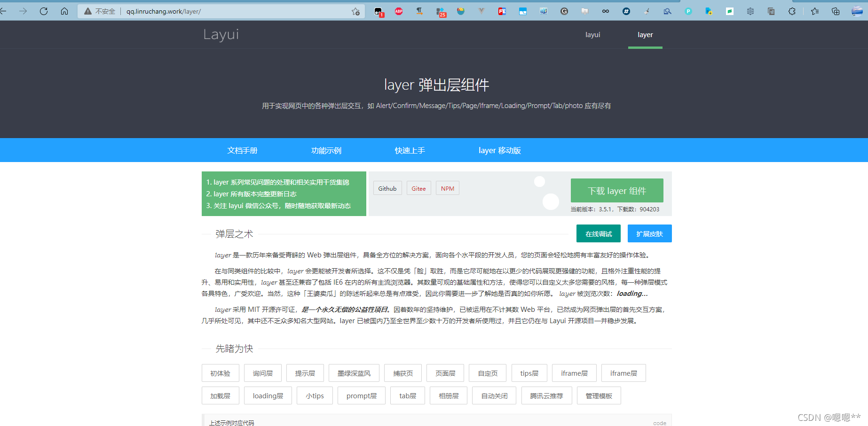
Task: Try the 相册层 demo button
Action: point(449,395)
